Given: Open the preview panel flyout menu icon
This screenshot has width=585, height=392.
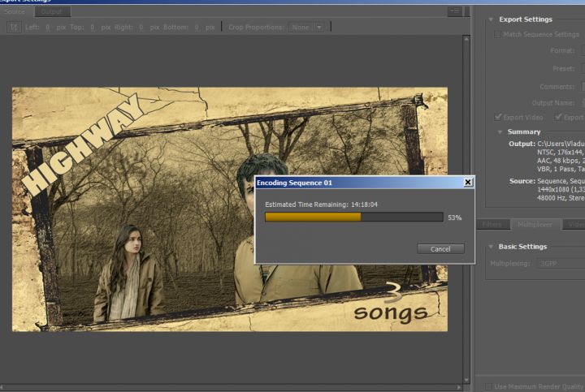Looking at the screenshot, I should click(455, 11).
